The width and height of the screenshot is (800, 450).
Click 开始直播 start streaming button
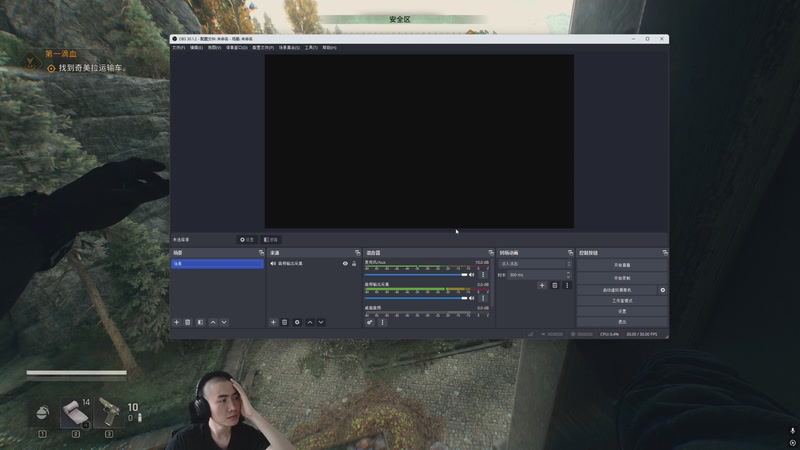tap(622, 265)
